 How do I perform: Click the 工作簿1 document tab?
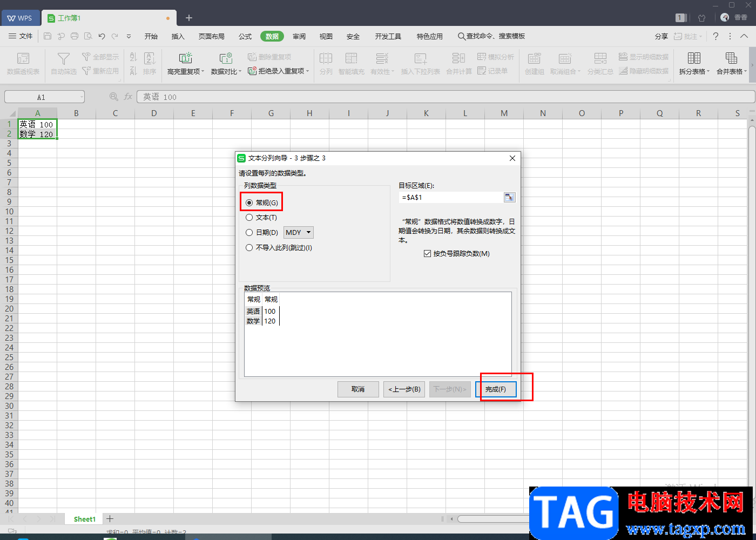point(109,18)
